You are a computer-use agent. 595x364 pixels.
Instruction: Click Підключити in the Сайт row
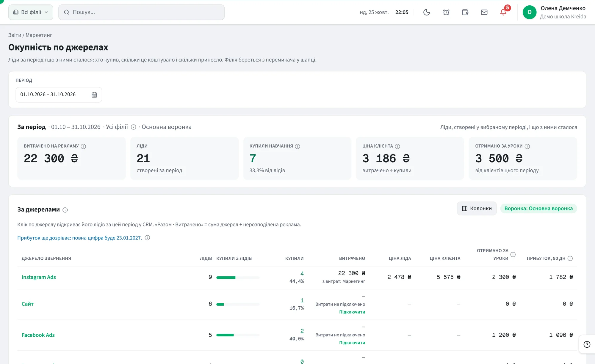click(352, 312)
